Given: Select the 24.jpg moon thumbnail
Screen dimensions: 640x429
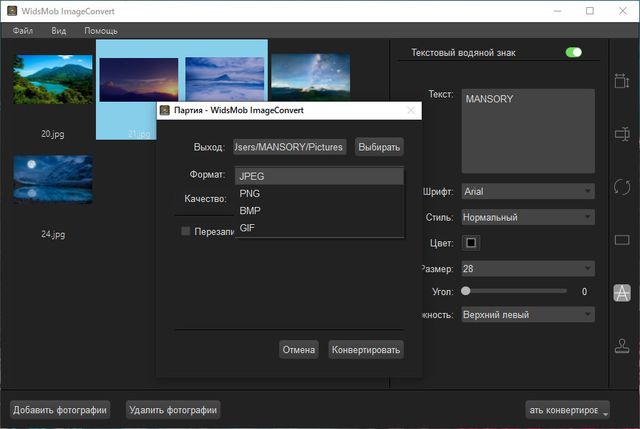Looking at the screenshot, I should pyautogui.click(x=53, y=179).
